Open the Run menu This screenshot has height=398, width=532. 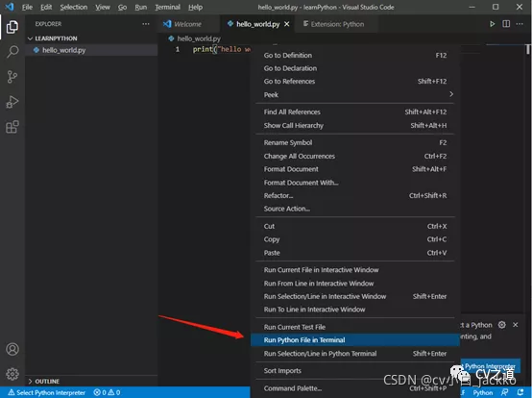tap(141, 7)
